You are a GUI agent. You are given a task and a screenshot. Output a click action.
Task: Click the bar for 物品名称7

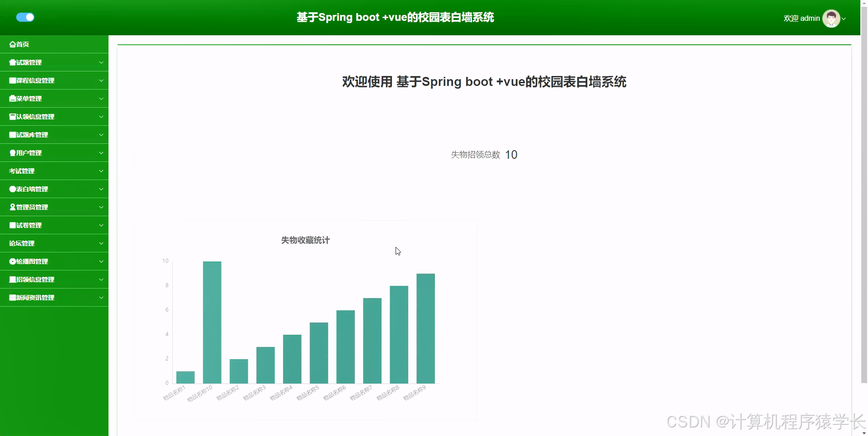click(x=372, y=341)
